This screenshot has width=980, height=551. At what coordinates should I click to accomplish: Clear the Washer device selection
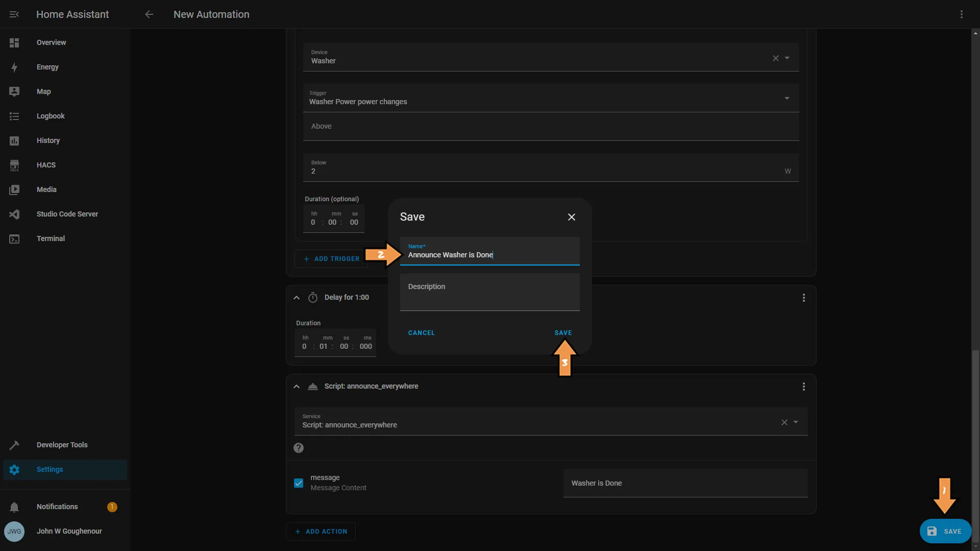(x=775, y=58)
